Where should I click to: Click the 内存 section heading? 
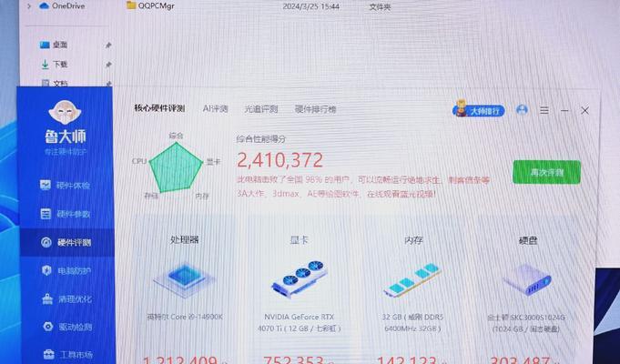pos(413,240)
